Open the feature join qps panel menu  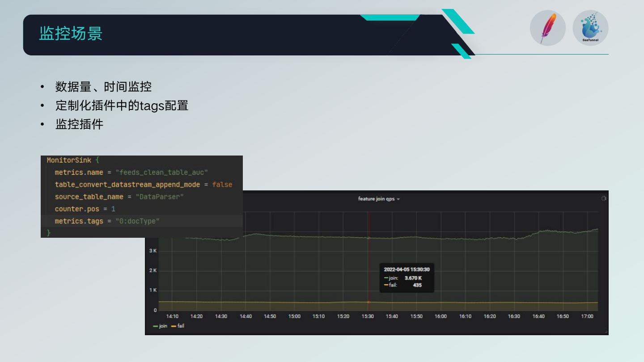coord(378,199)
